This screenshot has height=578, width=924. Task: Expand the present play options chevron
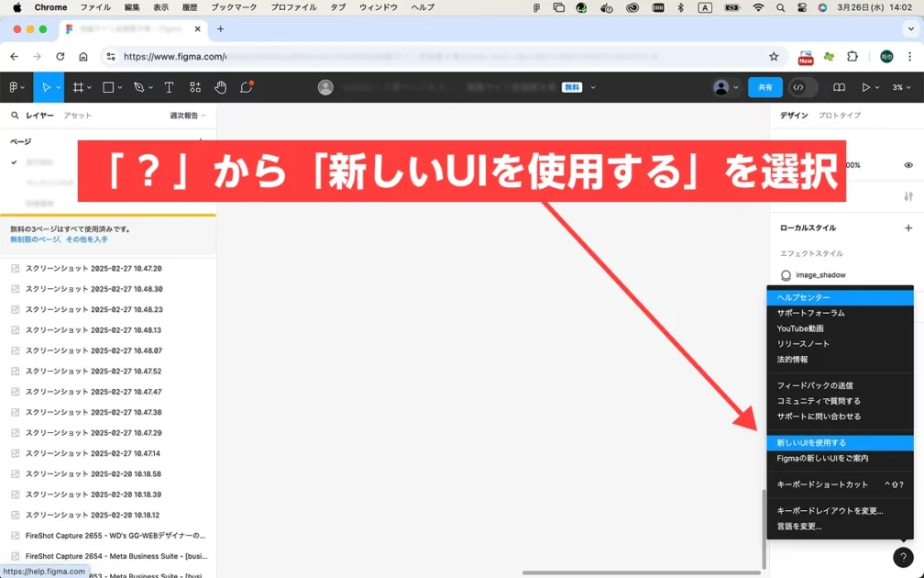point(878,87)
